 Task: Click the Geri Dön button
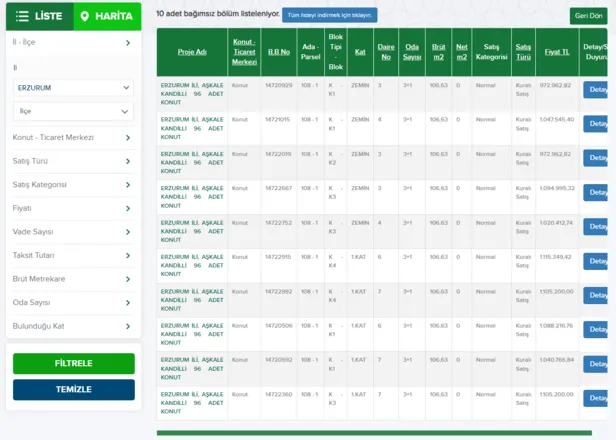tap(587, 16)
